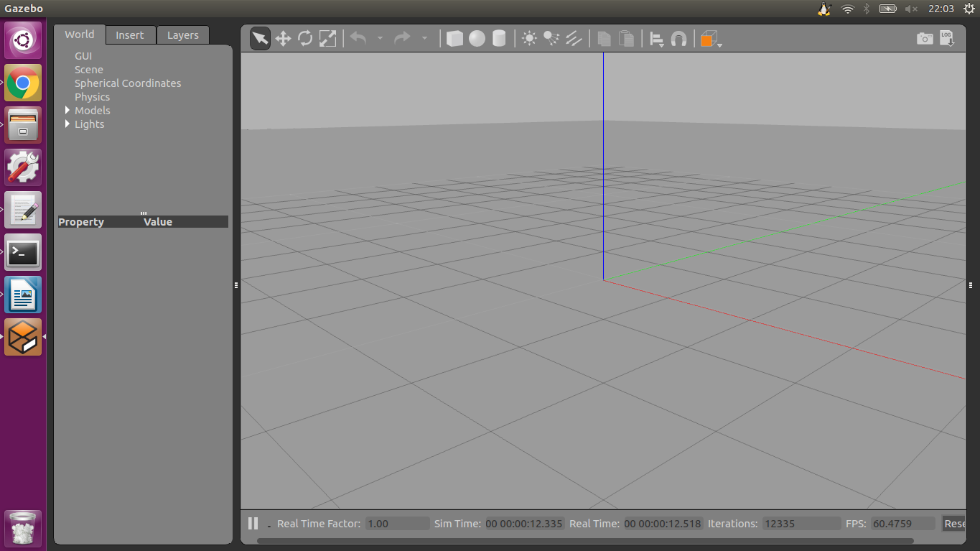The width and height of the screenshot is (980, 551).
Task: Click the copy icon in toolbar
Action: click(605, 38)
